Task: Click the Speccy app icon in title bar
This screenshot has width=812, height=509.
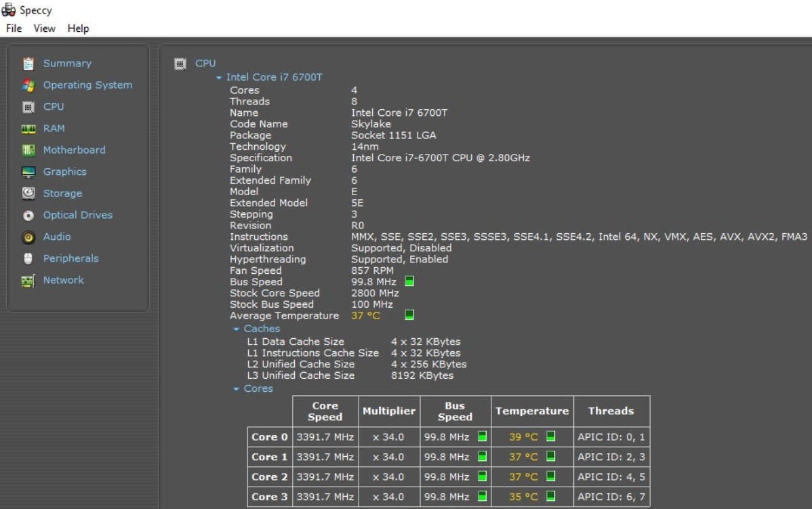Action: tap(9, 9)
